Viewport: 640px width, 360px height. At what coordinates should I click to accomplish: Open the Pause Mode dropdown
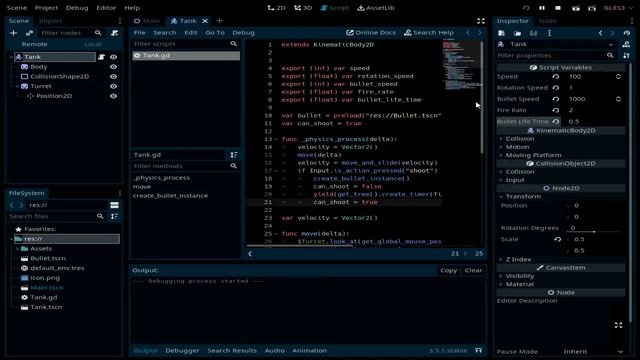pyautogui.click(x=593, y=351)
